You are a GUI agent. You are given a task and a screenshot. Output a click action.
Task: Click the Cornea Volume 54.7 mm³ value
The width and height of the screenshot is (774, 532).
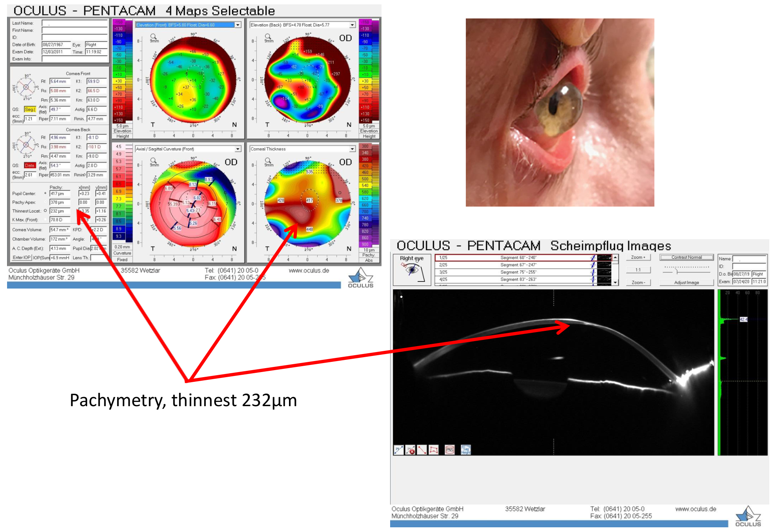(59, 230)
